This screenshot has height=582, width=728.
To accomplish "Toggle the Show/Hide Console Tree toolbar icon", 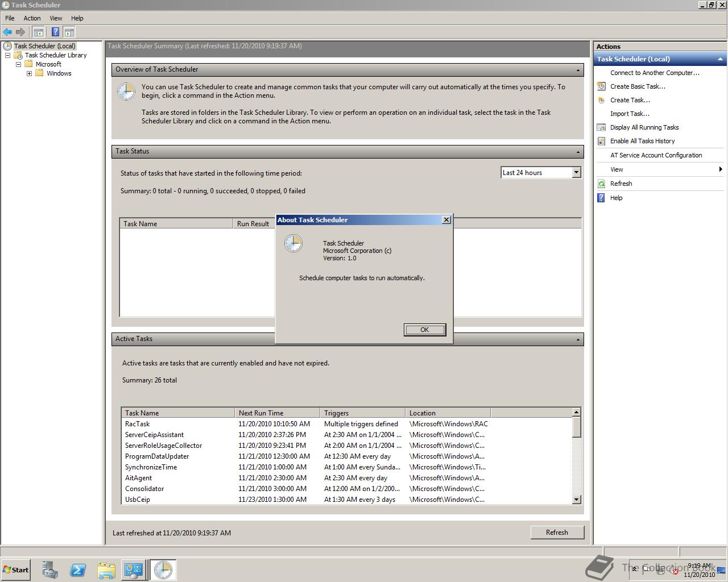I will [38, 32].
